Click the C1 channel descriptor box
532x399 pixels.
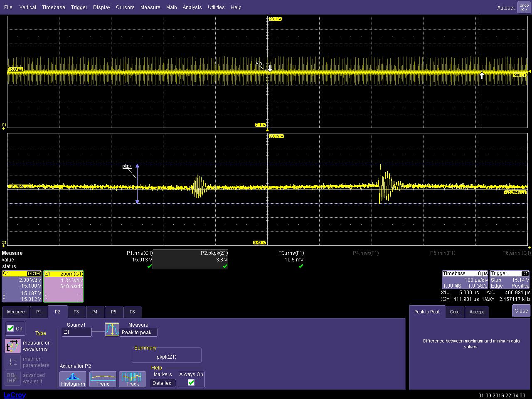pyautogui.click(x=22, y=286)
